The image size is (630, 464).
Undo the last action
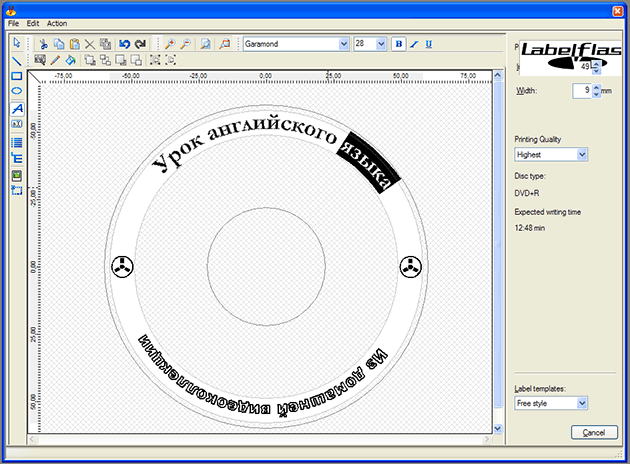[124, 44]
